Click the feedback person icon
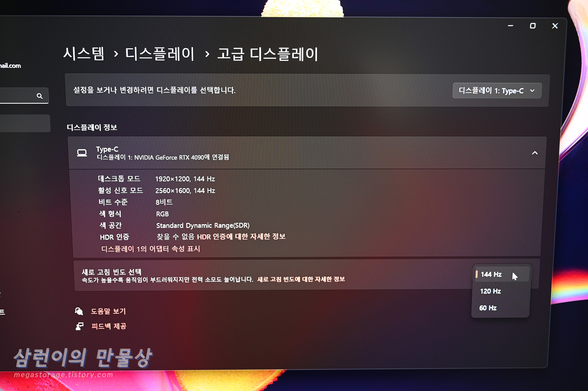Screen dimensions: 588x391 (79, 326)
